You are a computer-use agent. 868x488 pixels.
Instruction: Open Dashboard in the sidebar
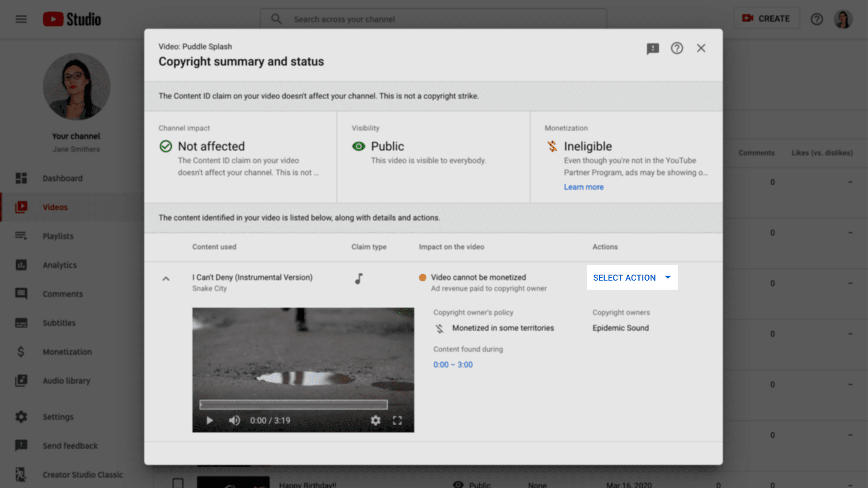pyautogui.click(x=72, y=178)
